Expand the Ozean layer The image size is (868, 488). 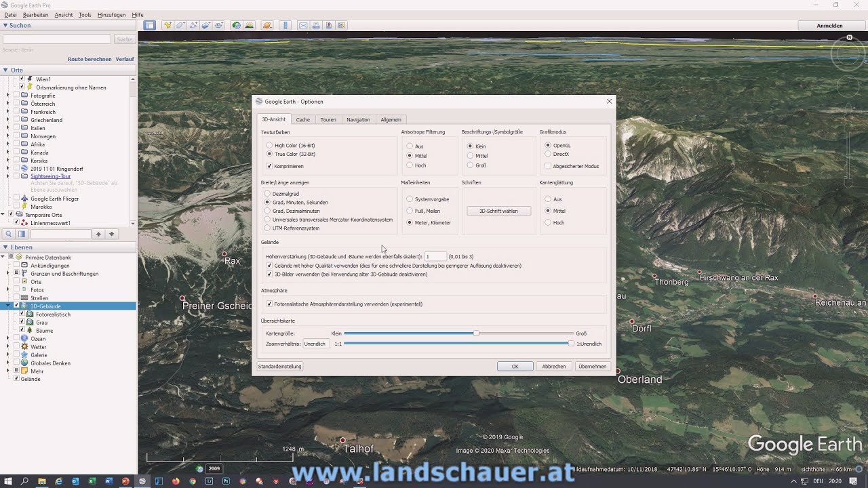pos(8,339)
